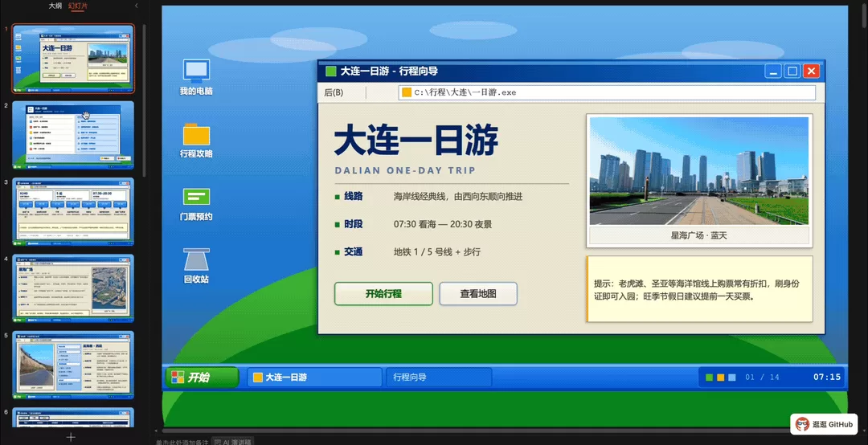Open the 门票预约 desktop icon
Viewport: 868px width, 445px height.
coord(196,203)
